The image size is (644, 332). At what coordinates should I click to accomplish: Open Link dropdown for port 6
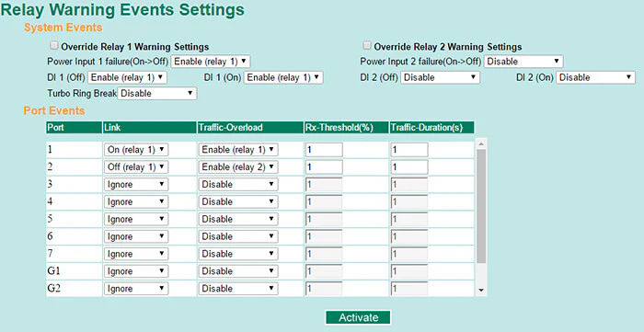pos(136,236)
